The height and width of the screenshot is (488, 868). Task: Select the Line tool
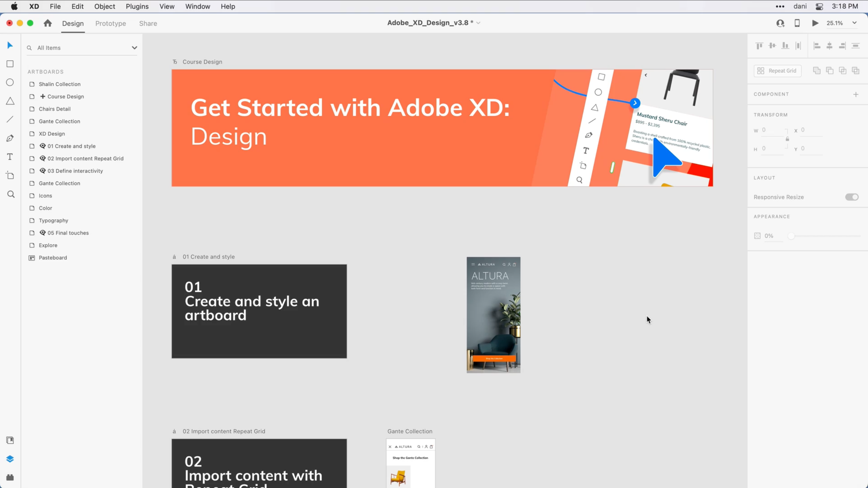(x=10, y=119)
